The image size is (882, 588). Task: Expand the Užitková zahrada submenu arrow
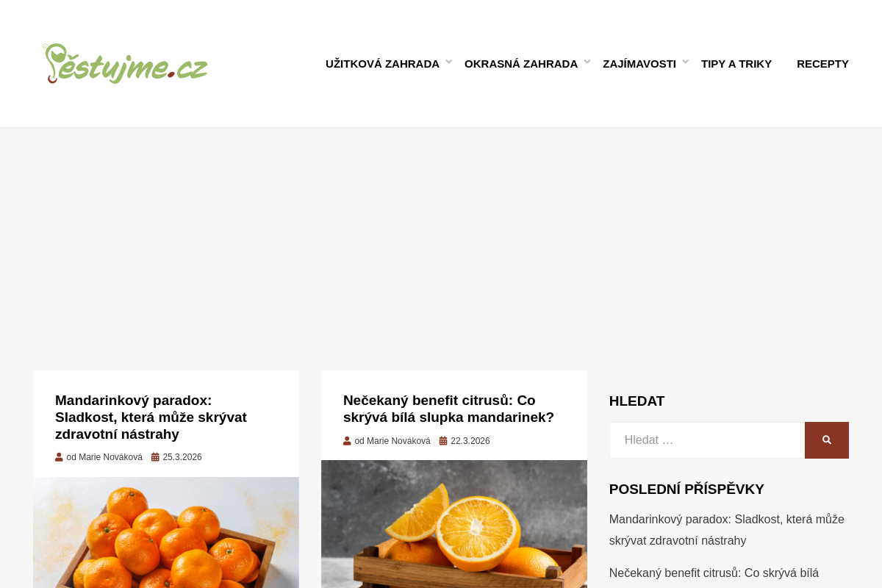(x=448, y=62)
